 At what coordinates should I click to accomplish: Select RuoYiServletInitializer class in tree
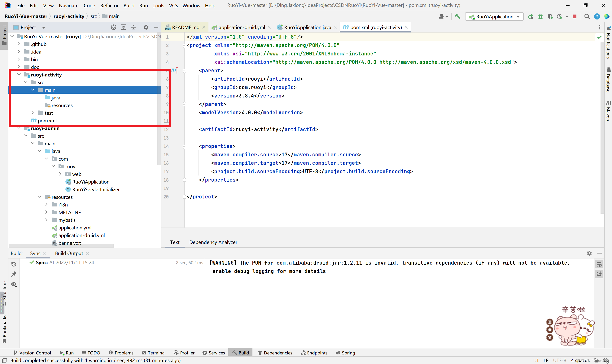[x=96, y=189]
